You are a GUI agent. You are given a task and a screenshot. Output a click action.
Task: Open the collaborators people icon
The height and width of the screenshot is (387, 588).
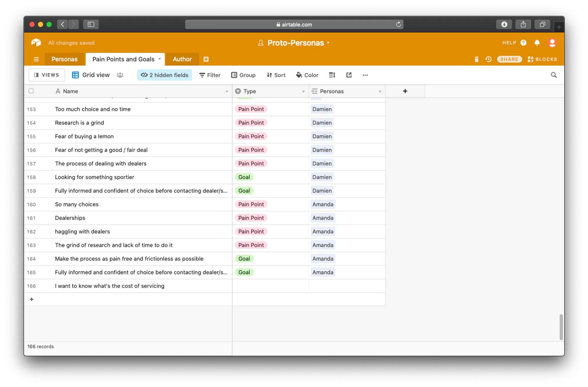point(120,75)
